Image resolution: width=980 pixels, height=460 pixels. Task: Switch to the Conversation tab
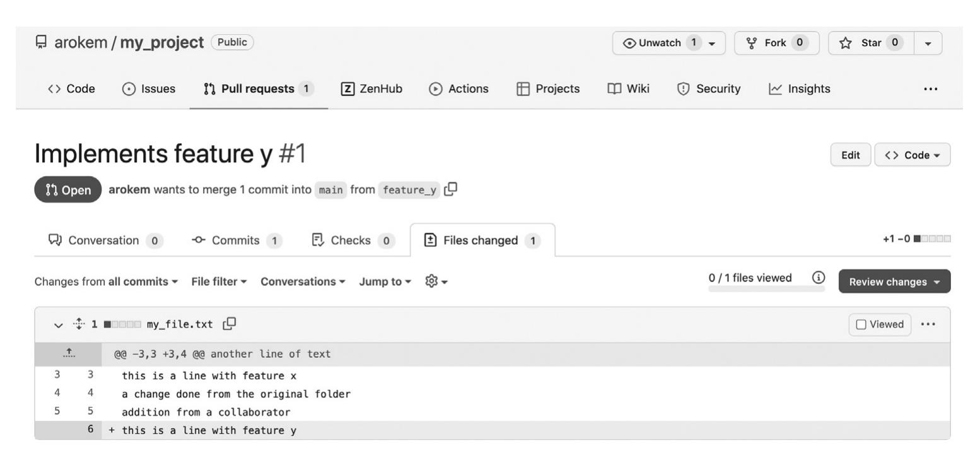[105, 240]
